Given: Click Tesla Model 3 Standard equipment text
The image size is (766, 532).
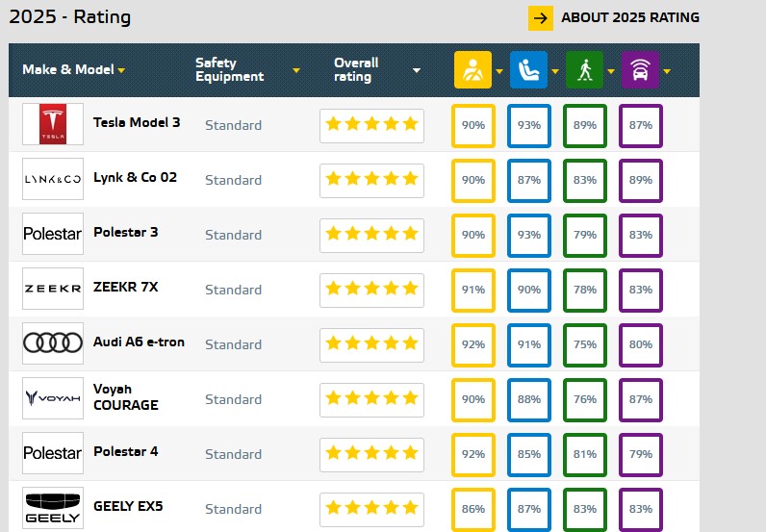Looking at the screenshot, I should [x=233, y=126].
